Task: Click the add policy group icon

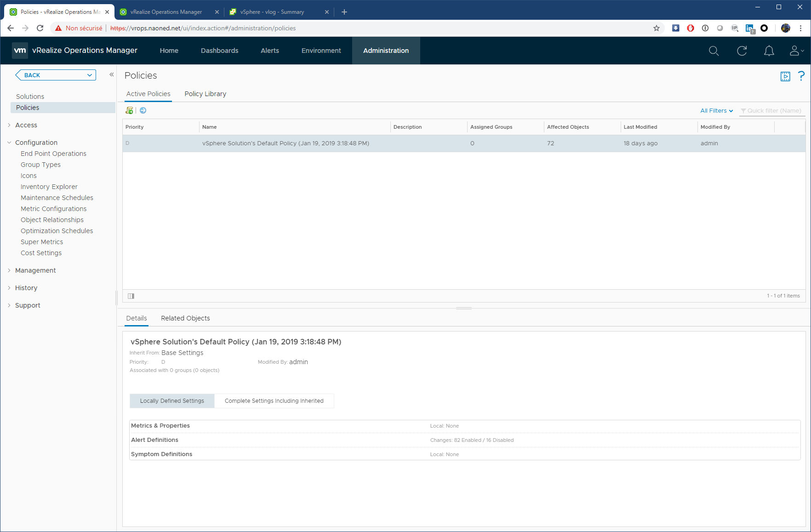Action: pyautogui.click(x=129, y=110)
